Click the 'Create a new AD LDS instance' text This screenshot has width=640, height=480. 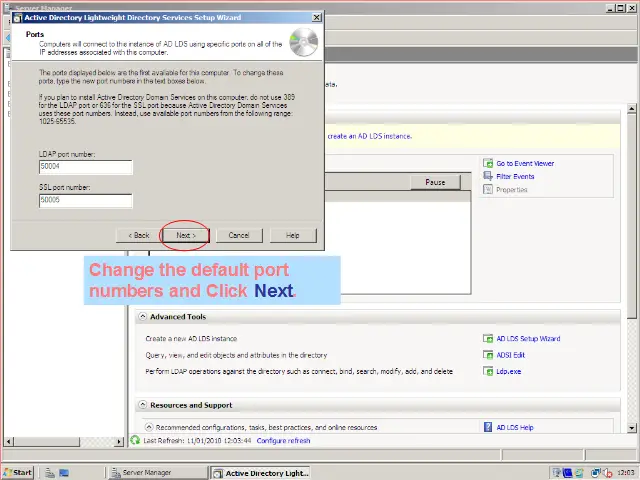(x=191, y=338)
